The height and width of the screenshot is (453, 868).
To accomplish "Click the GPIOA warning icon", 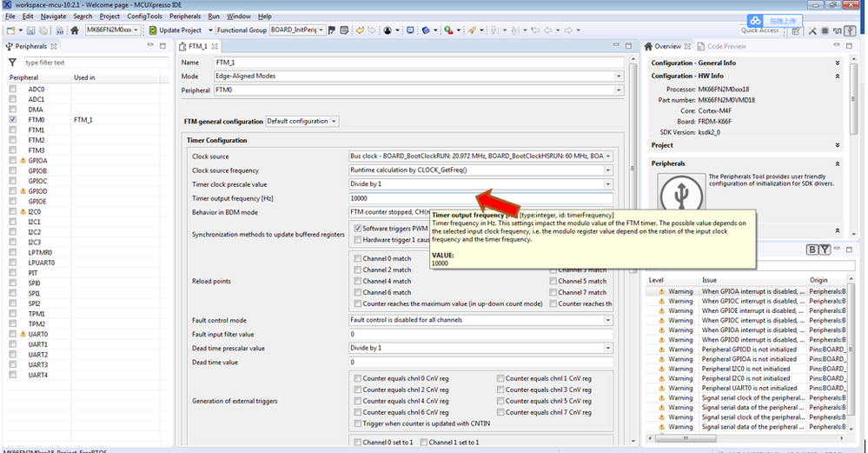I will tap(23, 161).
